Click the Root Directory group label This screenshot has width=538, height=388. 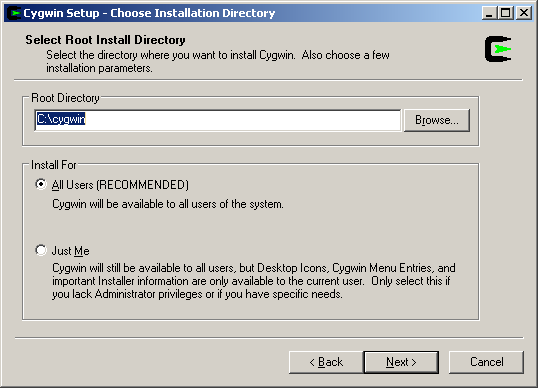(65, 98)
